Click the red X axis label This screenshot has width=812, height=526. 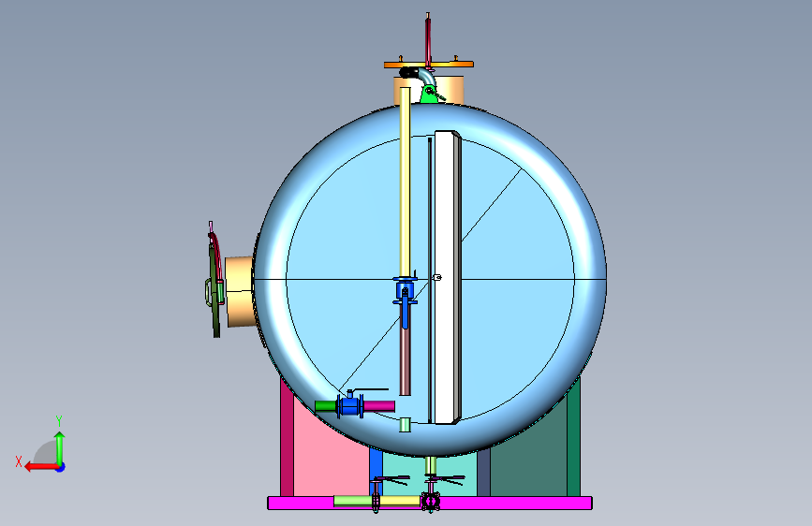(19, 461)
